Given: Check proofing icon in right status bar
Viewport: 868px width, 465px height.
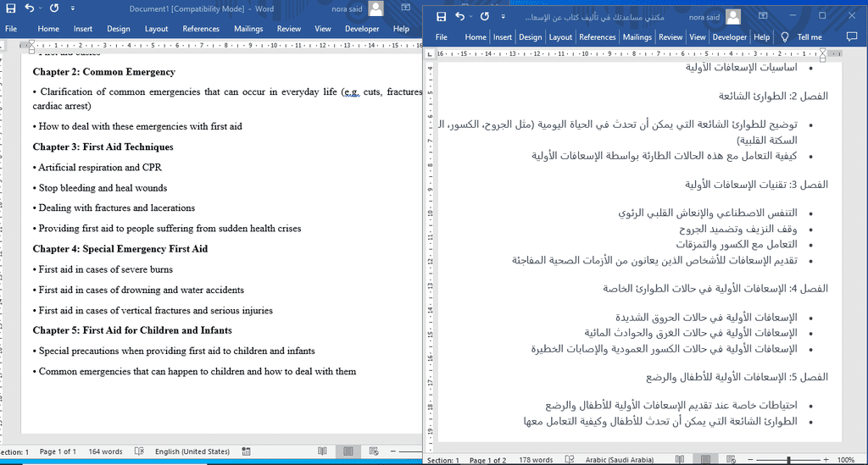Looking at the screenshot, I should pos(569,459).
